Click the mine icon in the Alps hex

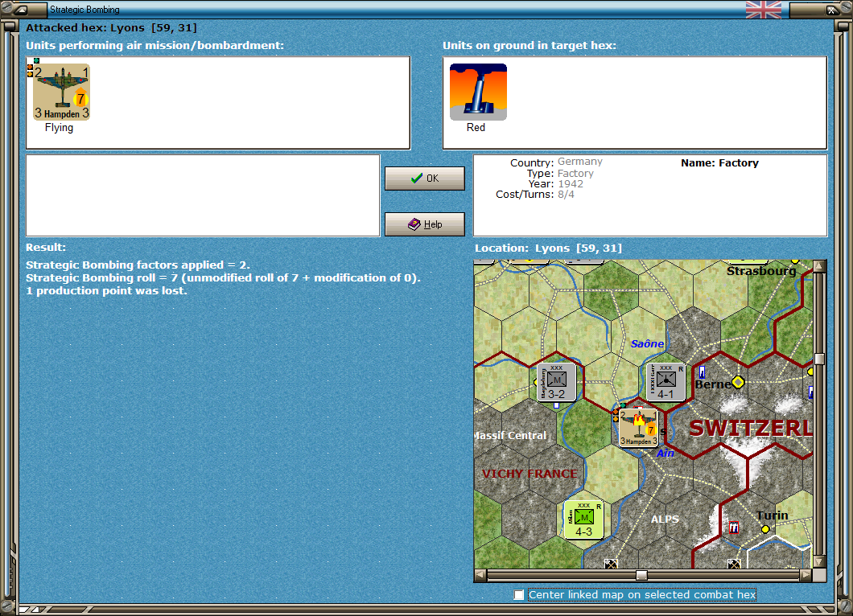[610, 563]
